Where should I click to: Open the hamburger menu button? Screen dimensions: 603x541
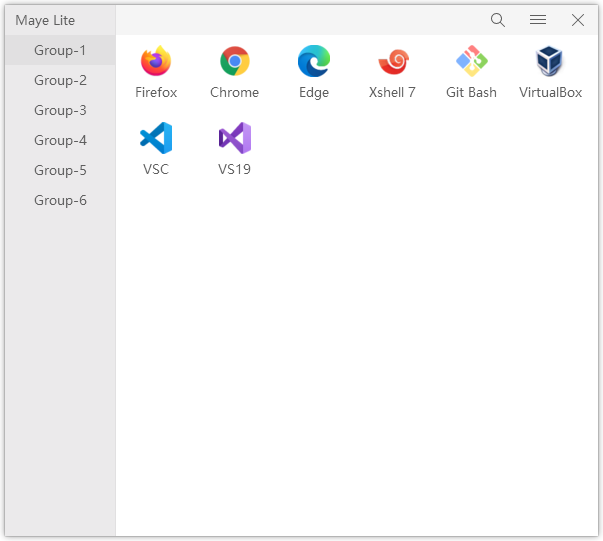coord(538,20)
